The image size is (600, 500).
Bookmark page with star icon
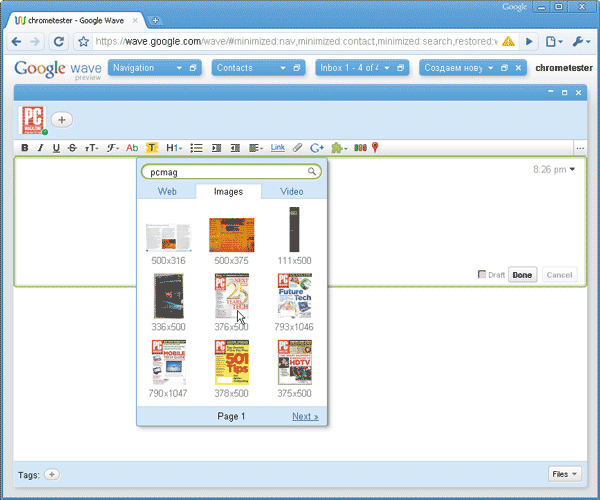tap(83, 41)
